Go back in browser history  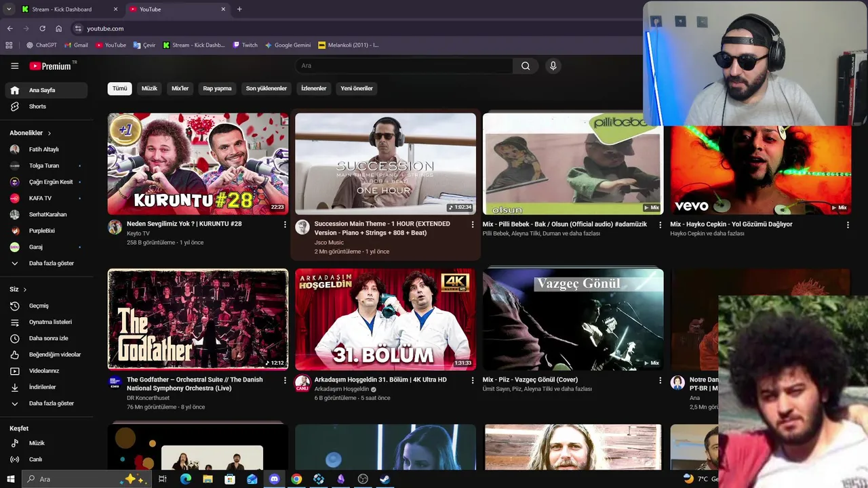[x=9, y=28]
